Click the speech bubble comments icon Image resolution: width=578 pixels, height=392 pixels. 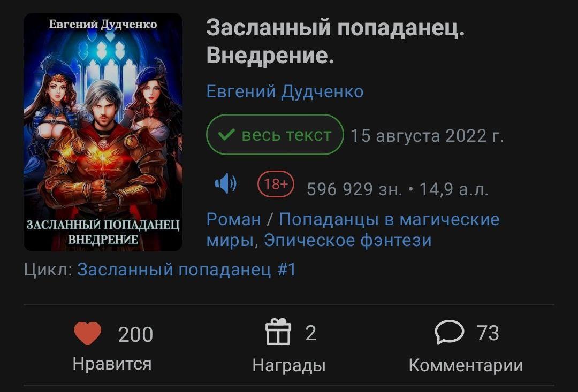pyautogui.click(x=450, y=332)
